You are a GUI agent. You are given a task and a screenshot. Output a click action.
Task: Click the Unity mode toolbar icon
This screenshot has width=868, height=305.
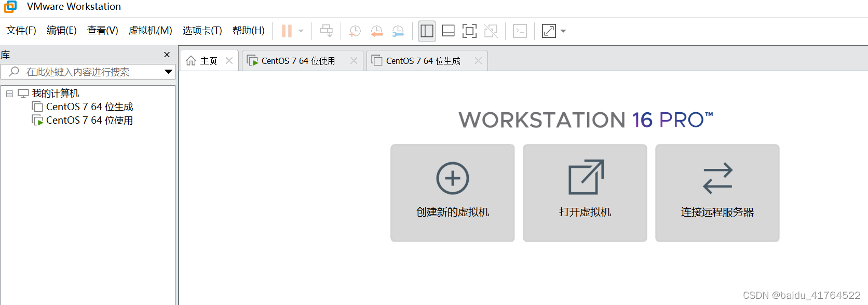point(491,31)
